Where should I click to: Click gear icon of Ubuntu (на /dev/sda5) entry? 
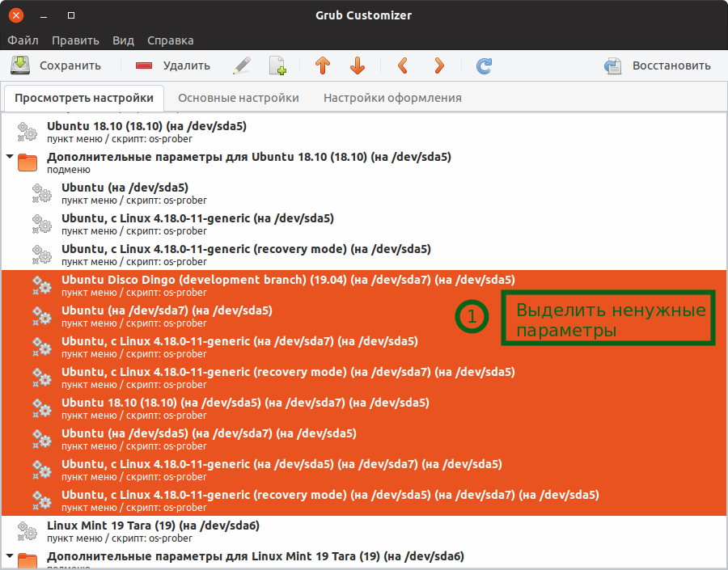pos(42,193)
